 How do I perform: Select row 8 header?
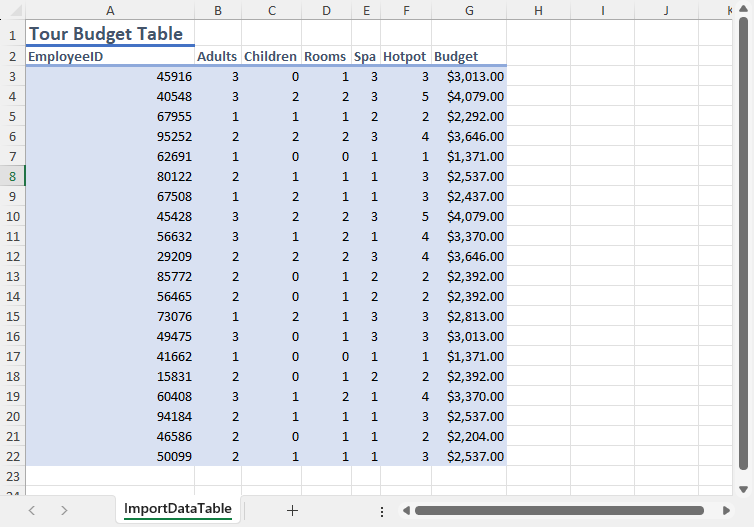click(12, 176)
